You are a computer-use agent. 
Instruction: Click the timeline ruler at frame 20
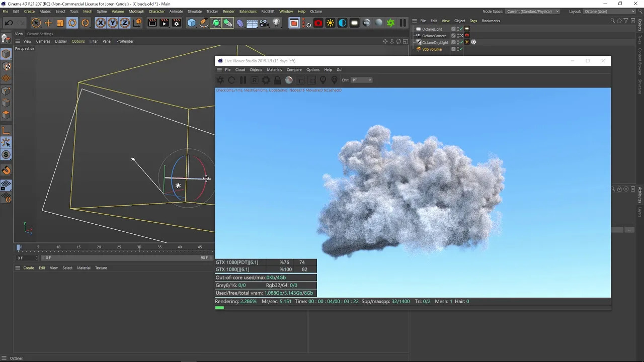99,247
